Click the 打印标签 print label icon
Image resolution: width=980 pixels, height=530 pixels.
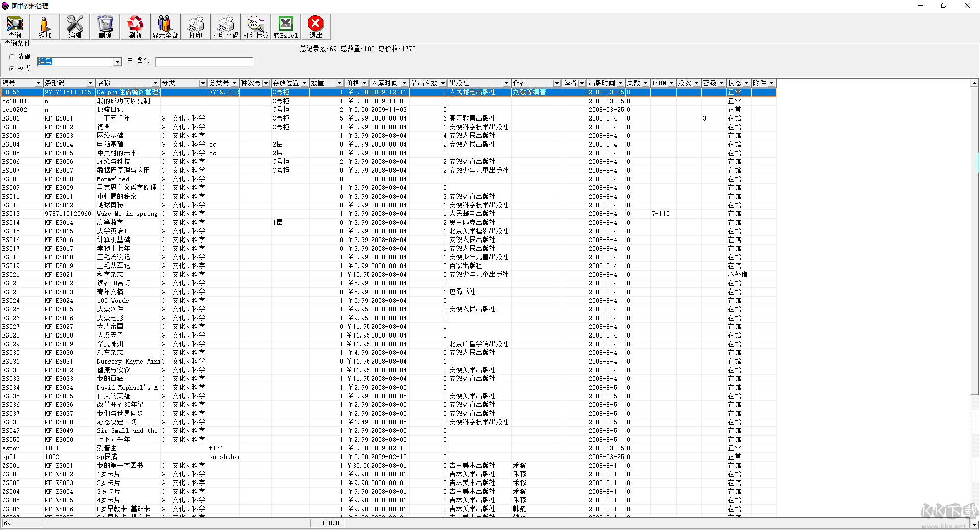(256, 27)
